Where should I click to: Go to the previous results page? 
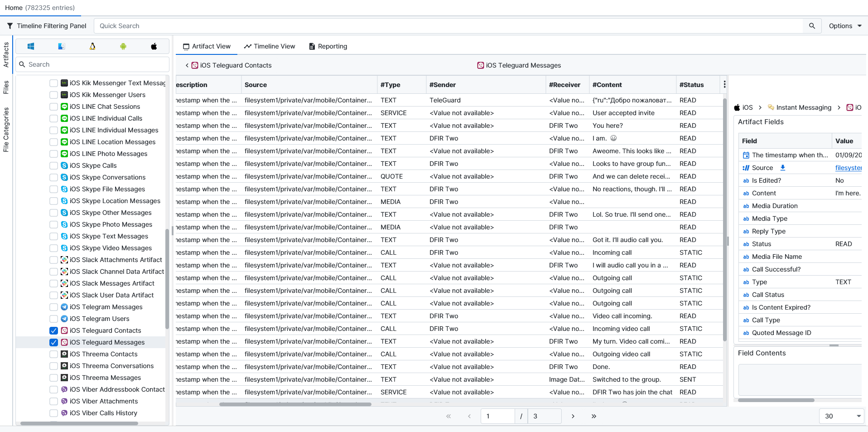point(469,416)
